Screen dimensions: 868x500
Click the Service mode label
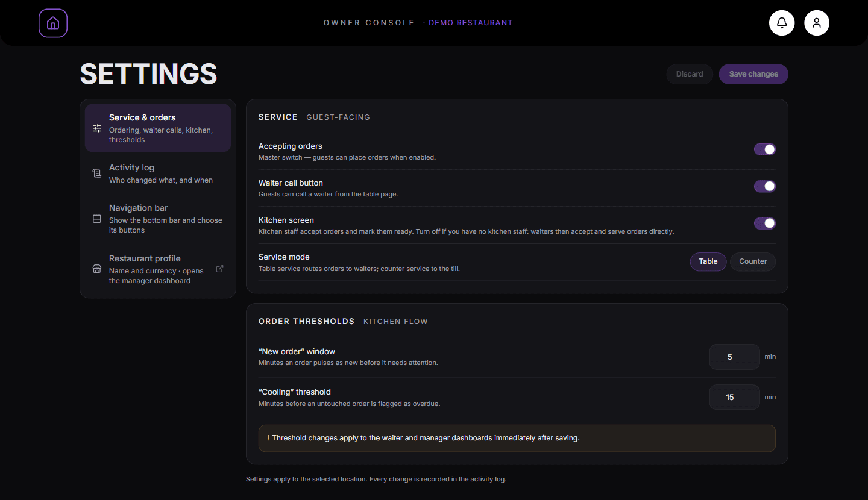(284, 257)
